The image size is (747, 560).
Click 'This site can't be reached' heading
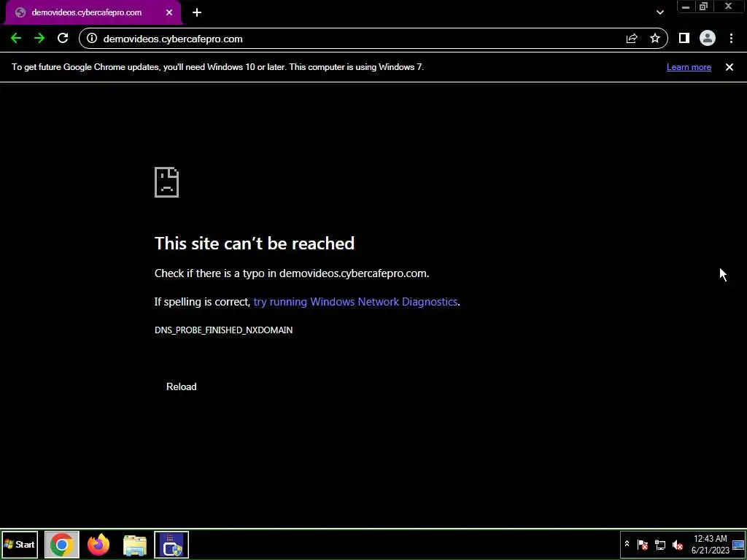point(255,244)
